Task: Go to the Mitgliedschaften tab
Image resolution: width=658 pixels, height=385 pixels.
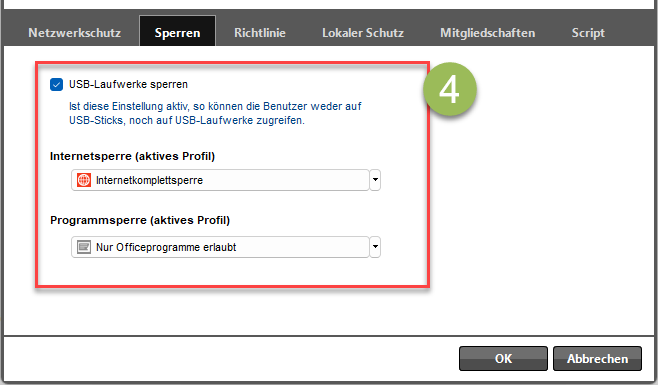Action: [x=487, y=33]
